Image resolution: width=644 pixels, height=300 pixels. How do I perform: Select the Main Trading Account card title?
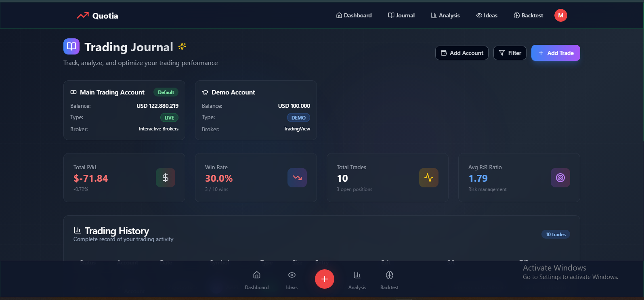(112, 92)
